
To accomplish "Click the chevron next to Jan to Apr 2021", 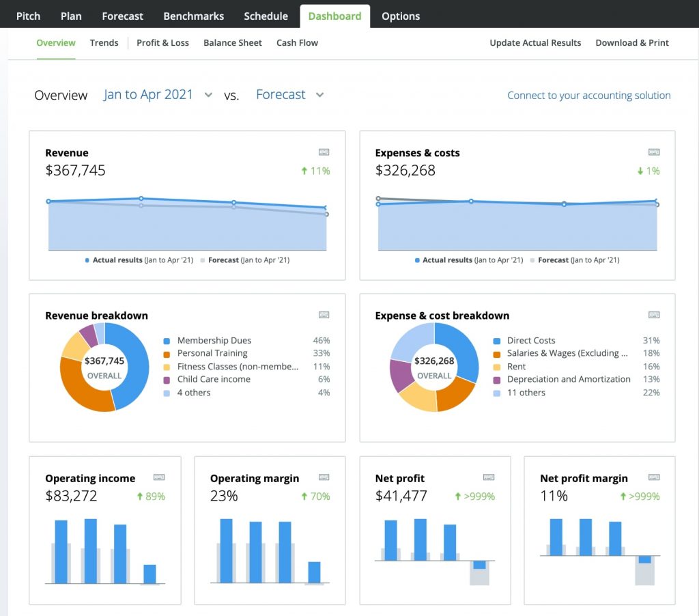I will click(x=208, y=95).
